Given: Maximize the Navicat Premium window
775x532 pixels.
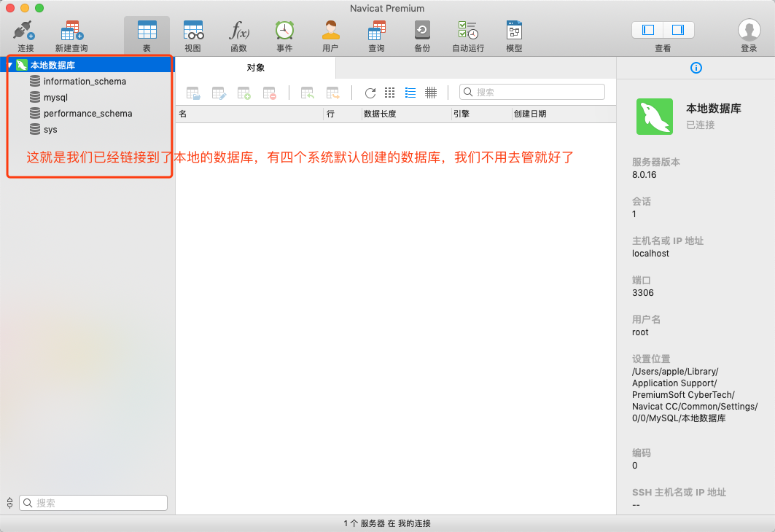Looking at the screenshot, I should pos(39,8).
